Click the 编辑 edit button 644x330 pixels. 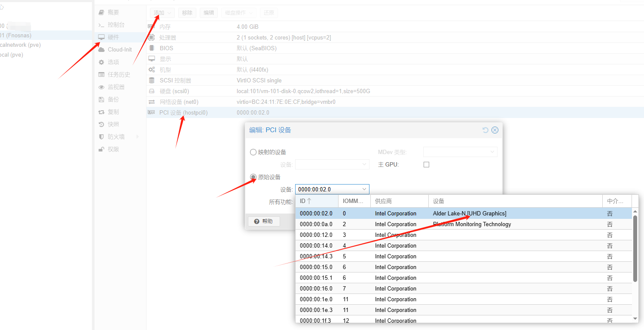(x=209, y=13)
